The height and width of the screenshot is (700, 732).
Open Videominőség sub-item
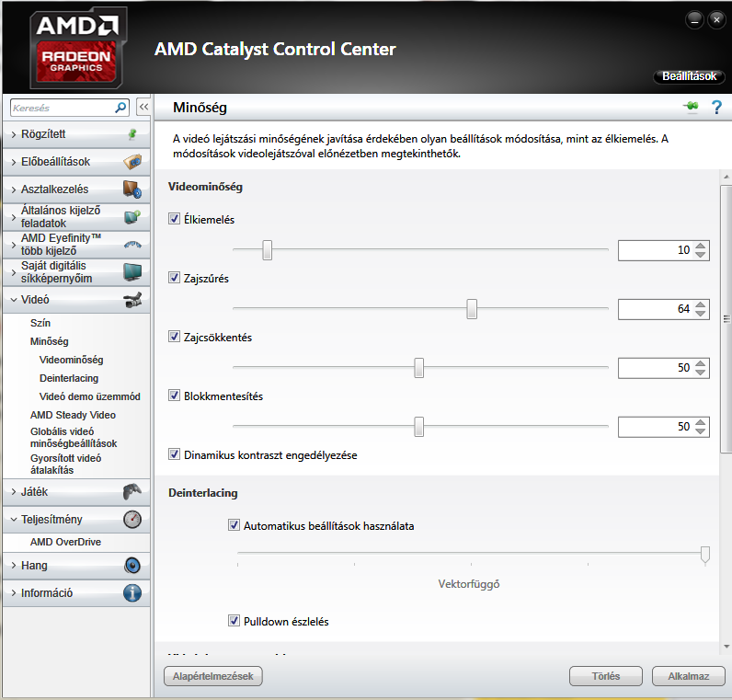(72, 360)
